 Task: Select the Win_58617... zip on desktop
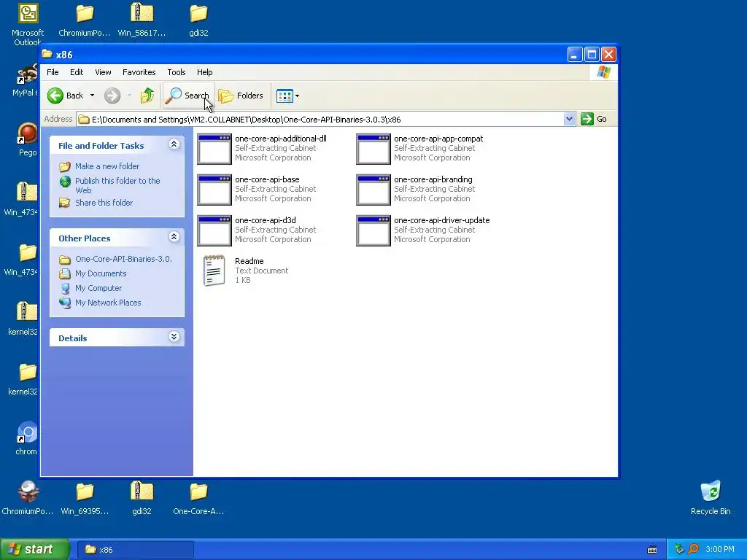click(x=142, y=13)
